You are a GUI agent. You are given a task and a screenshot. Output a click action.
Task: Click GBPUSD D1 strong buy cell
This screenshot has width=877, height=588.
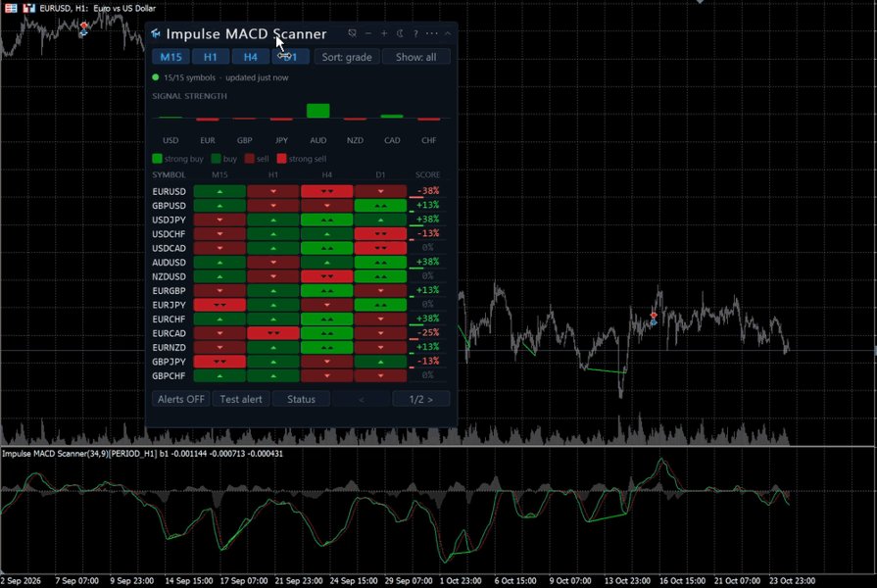click(x=380, y=206)
